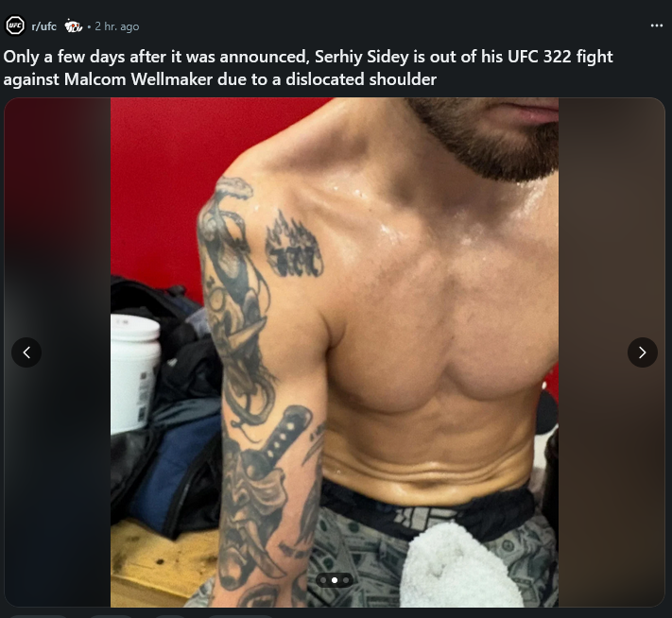672x618 pixels.
Task: Open the three-dot post options menu
Action: pyautogui.click(x=656, y=26)
